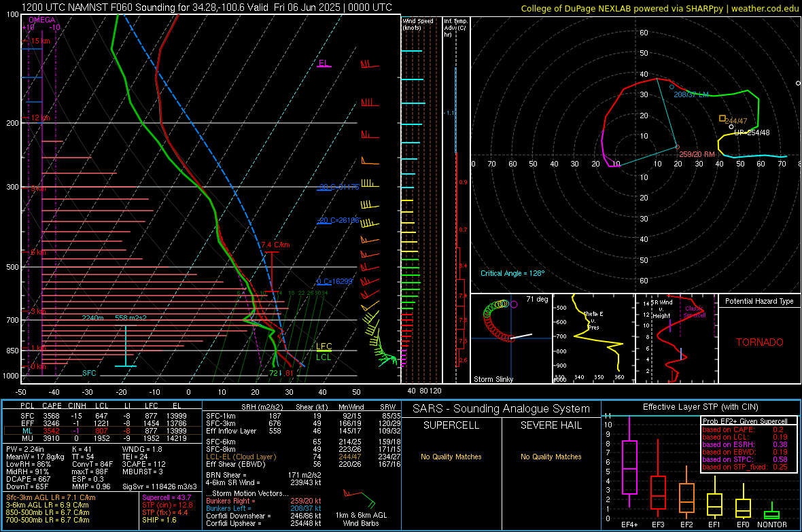Click the PW = 2.24in value
This screenshot has height=532, width=802.
click(x=24, y=449)
